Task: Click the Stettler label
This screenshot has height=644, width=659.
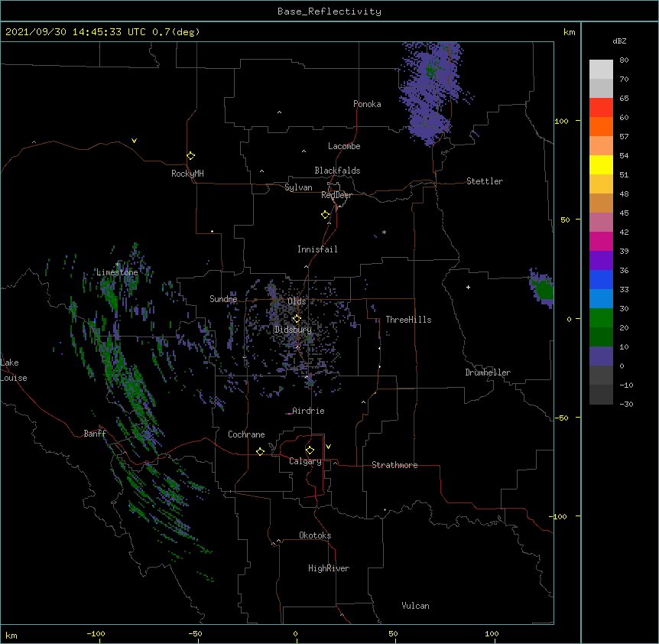Action: pos(485,181)
